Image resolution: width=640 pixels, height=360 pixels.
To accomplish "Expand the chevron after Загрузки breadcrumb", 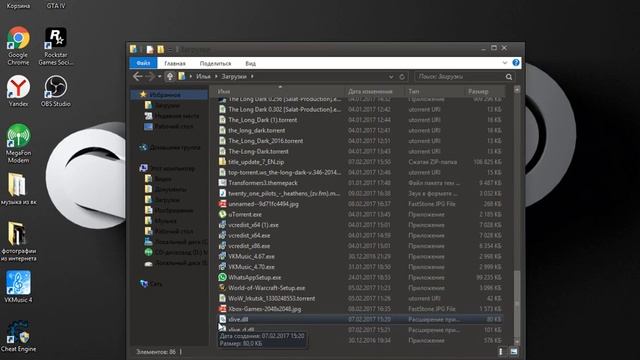I will click(x=252, y=76).
